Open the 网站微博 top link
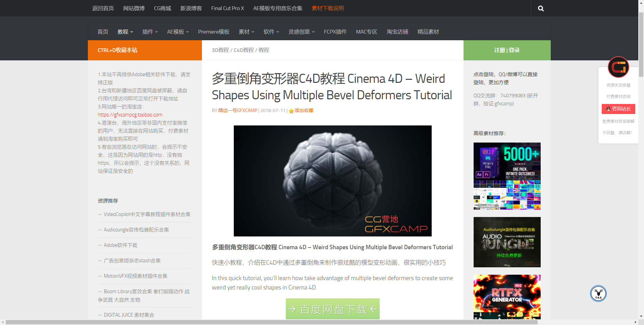 [134, 8]
